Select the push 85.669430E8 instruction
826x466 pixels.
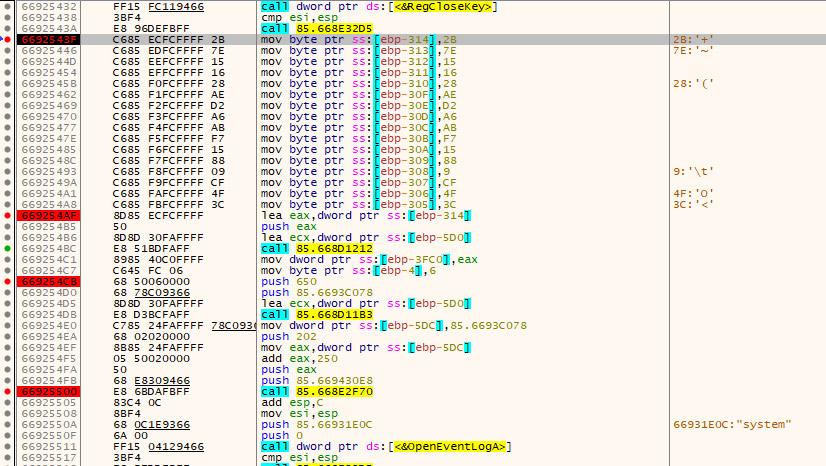[317, 381]
